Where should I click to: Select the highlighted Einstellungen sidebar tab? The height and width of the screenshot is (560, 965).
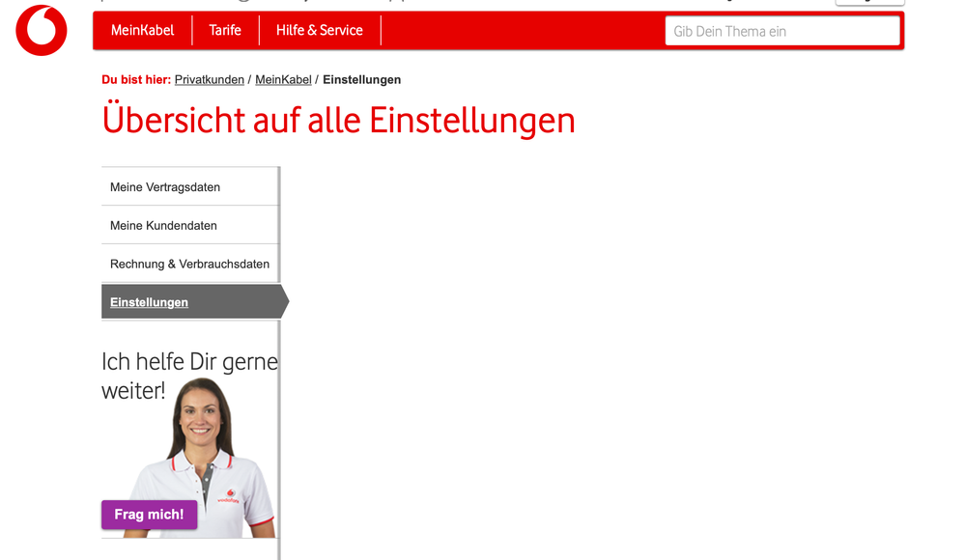(x=148, y=301)
